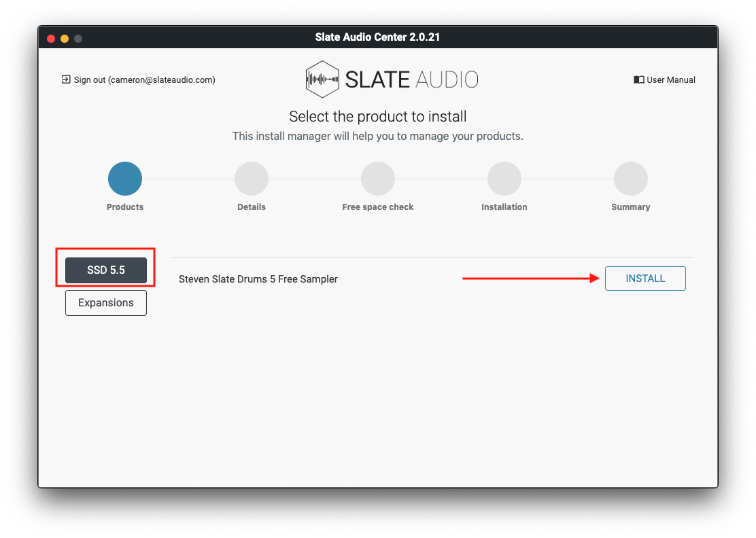Image resolution: width=756 pixels, height=538 pixels.
Task: Click the Details step circle
Action: point(252,179)
